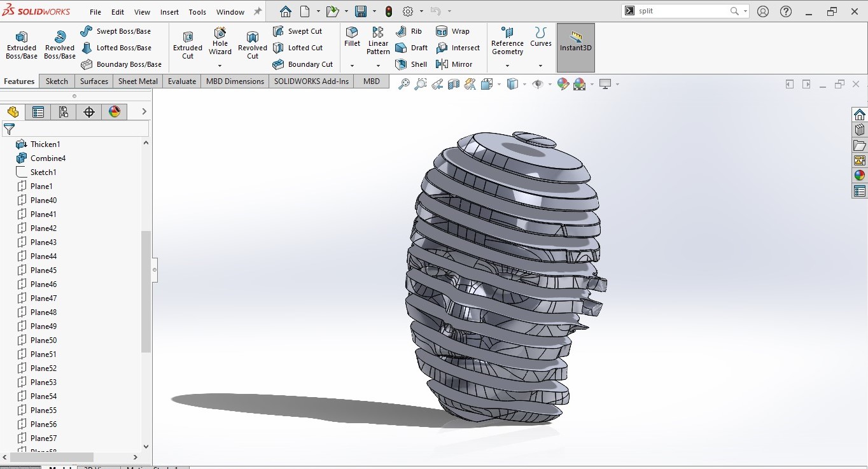Viewport: 868px width, 469px height.
Task: Toggle Instant3D mode
Action: (576, 48)
